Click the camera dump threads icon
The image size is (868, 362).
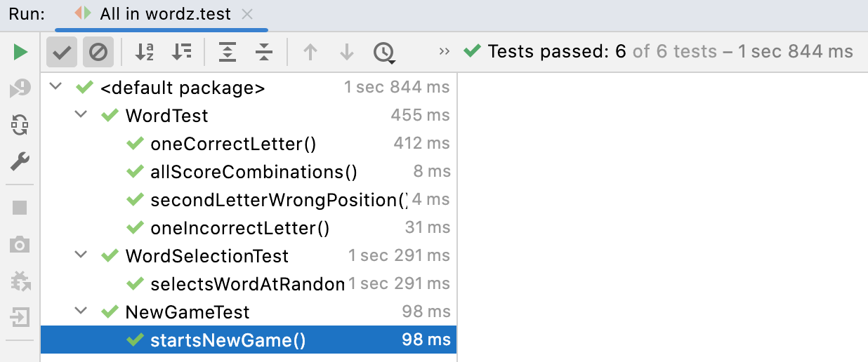[x=20, y=244]
